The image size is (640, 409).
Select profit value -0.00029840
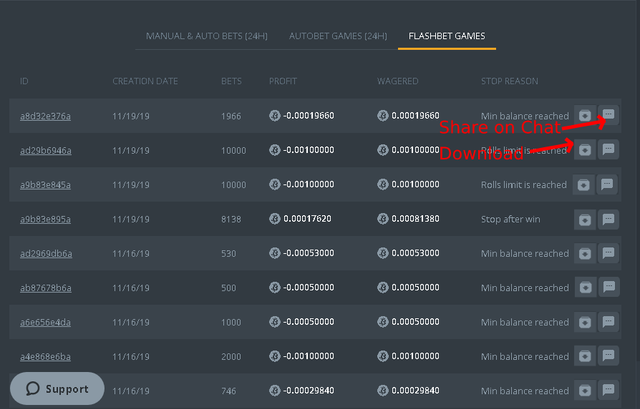tap(309, 391)
